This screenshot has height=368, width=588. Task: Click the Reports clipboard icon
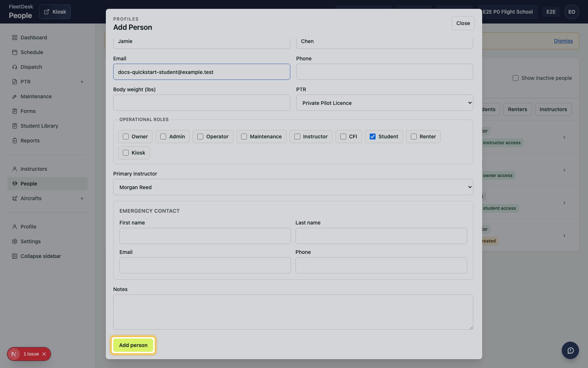click(15, 141)
